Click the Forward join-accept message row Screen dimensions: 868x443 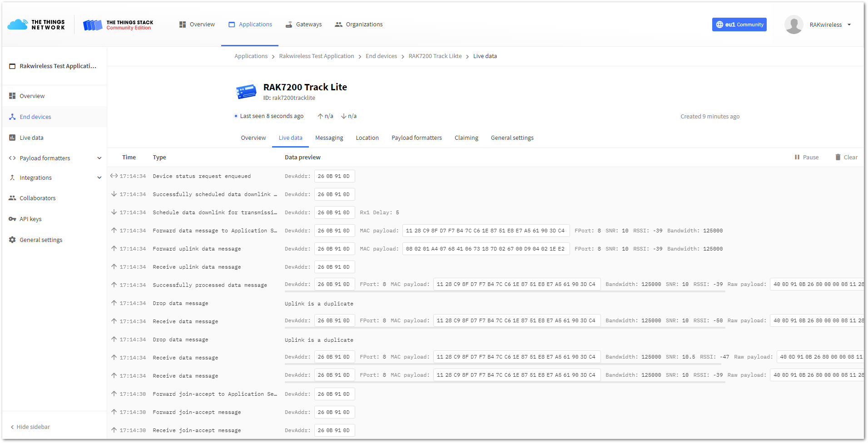(486, 412)
